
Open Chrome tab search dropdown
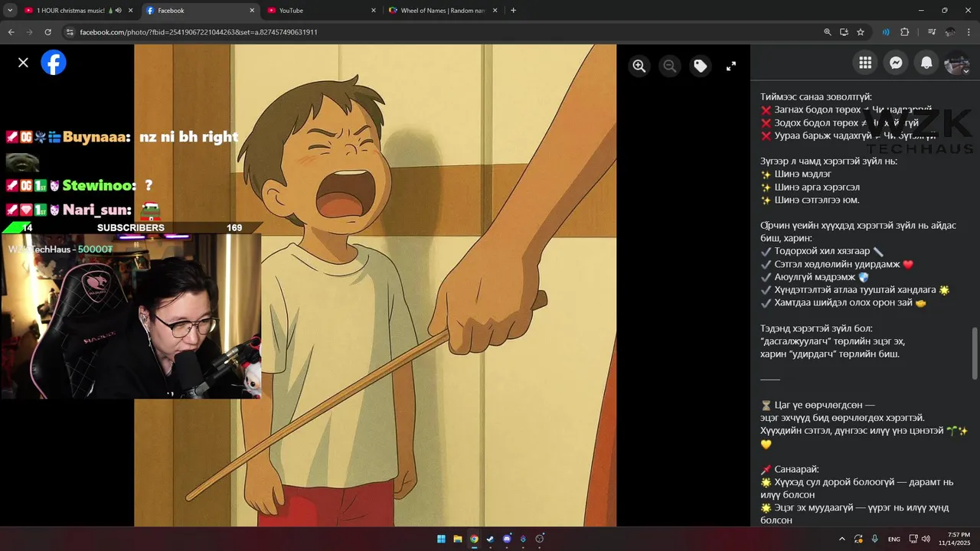pos(11,11)
